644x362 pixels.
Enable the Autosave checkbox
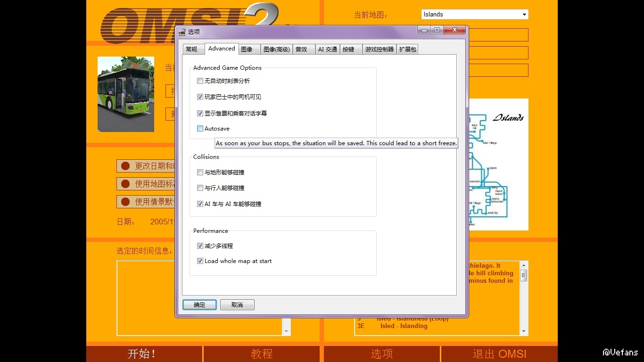[200, 129]
